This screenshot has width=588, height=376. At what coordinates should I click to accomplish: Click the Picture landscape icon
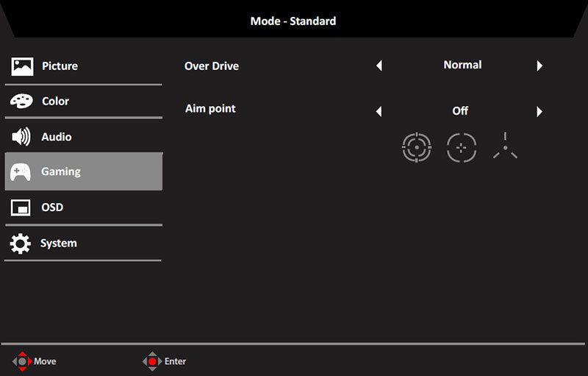[x=22, y=66]
